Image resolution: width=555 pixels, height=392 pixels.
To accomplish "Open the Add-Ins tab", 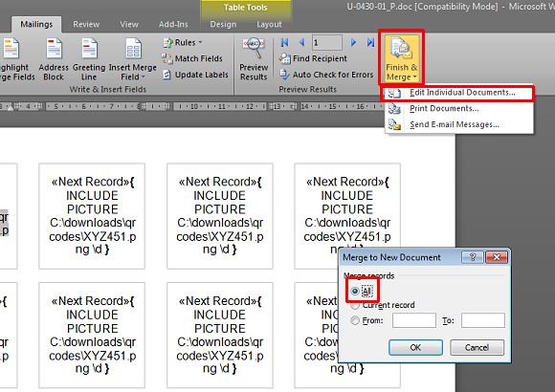I will tap(173, 25).
